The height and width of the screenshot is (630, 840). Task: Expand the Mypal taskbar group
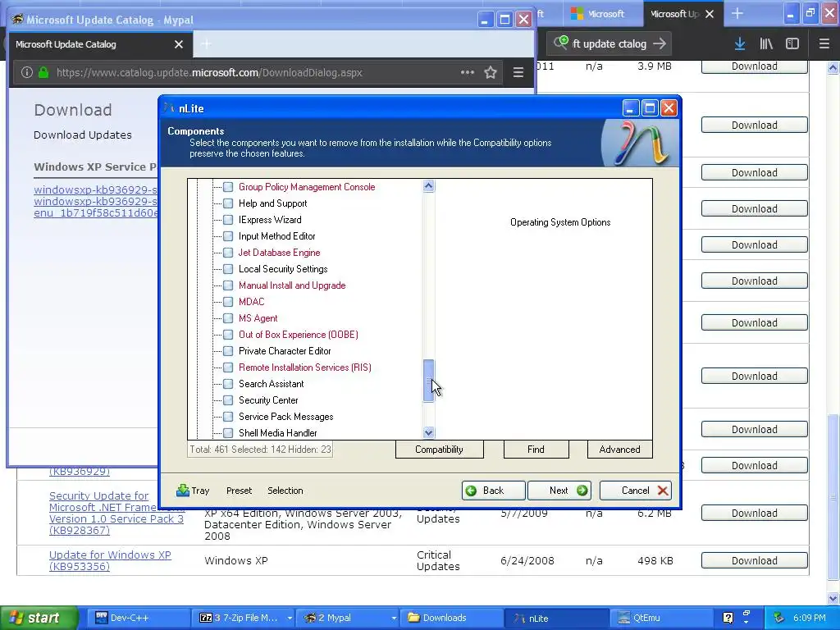(x=394, y=618)
